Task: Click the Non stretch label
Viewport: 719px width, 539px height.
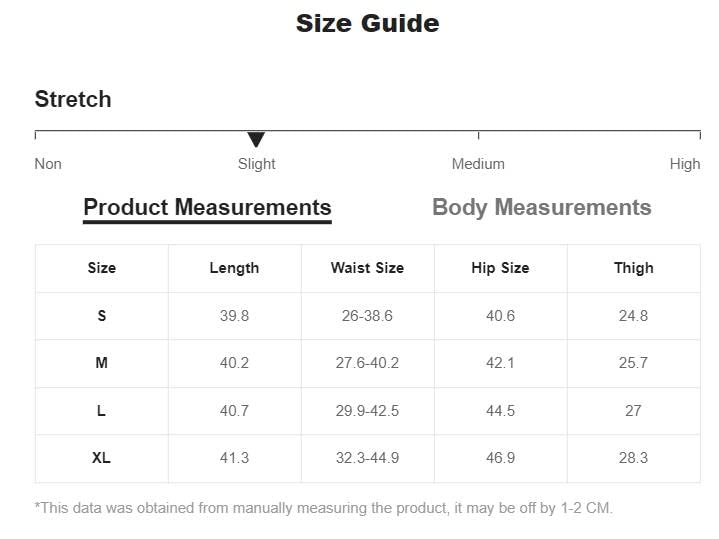Action: (48, 164)
